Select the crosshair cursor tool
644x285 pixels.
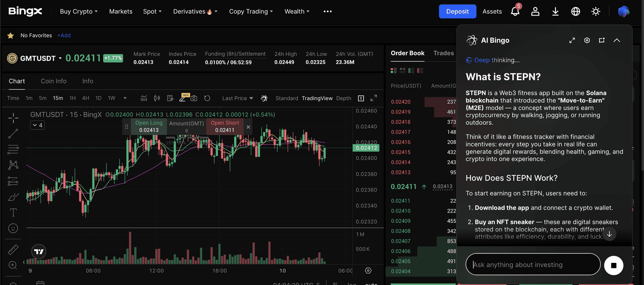pyautogui.click(x=13, y=118)
